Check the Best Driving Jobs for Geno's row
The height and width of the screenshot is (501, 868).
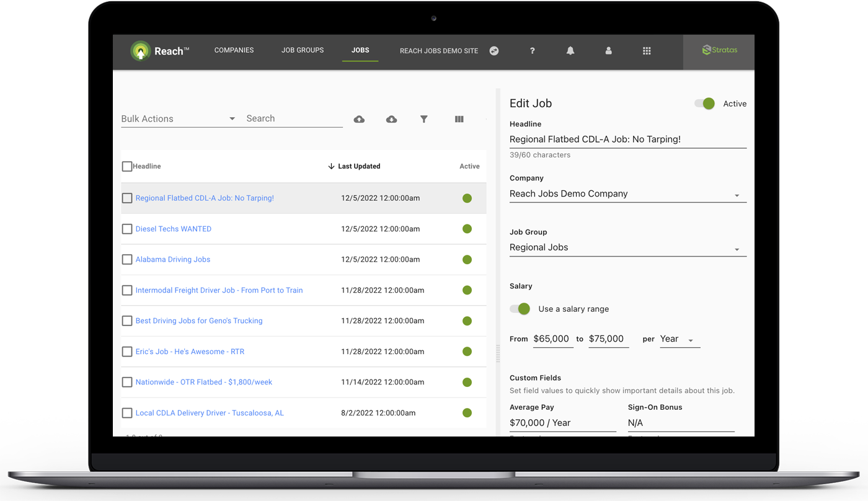point(127,321)
